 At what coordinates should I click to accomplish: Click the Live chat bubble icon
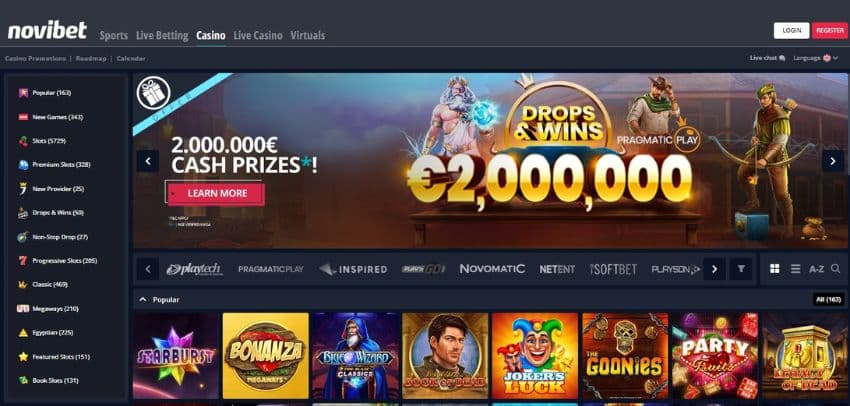pos(782,58)
